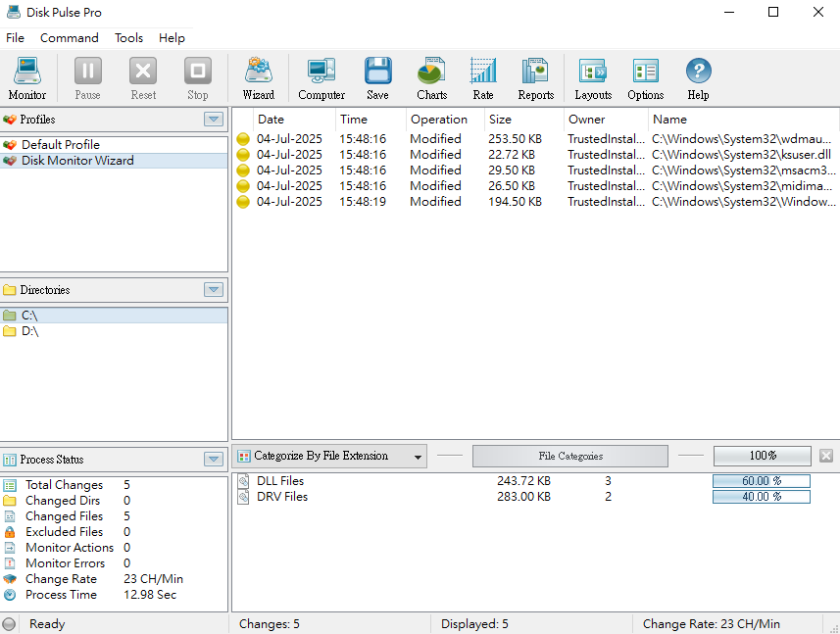Click the Changed Files icon
The height and width of the screenshot is (634, 840).
[x=10, y=516]
